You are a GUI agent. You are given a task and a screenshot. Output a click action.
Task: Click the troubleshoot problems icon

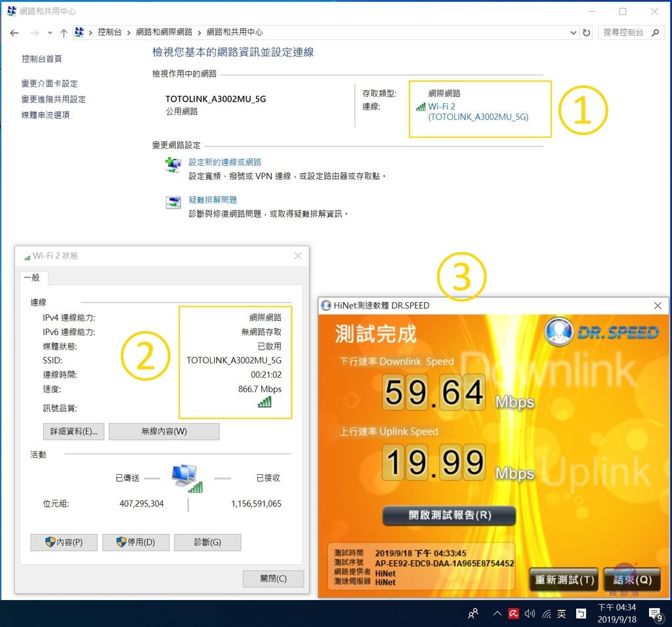pos(173,202)
